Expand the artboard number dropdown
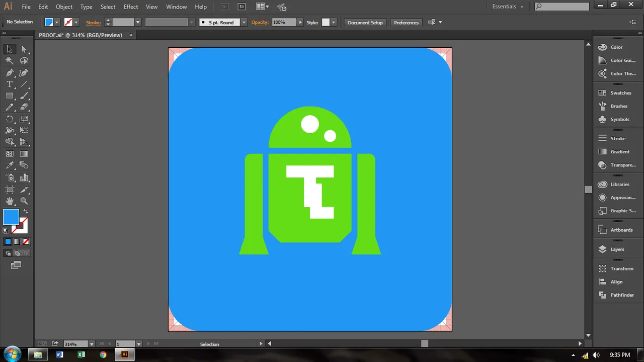The width and height of the screenshot is (644, 362). [138, 344]
